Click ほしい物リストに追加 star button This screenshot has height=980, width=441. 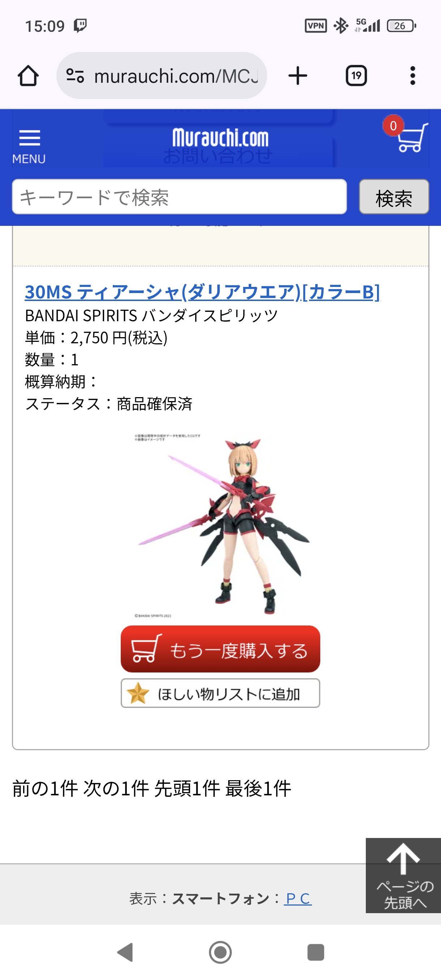point(220,693)
